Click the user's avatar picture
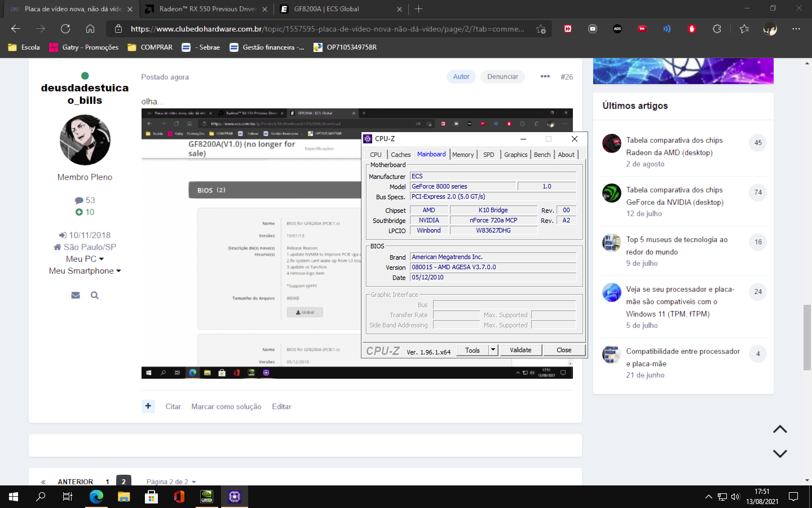812x508 pixels. (x=85, y=140)
